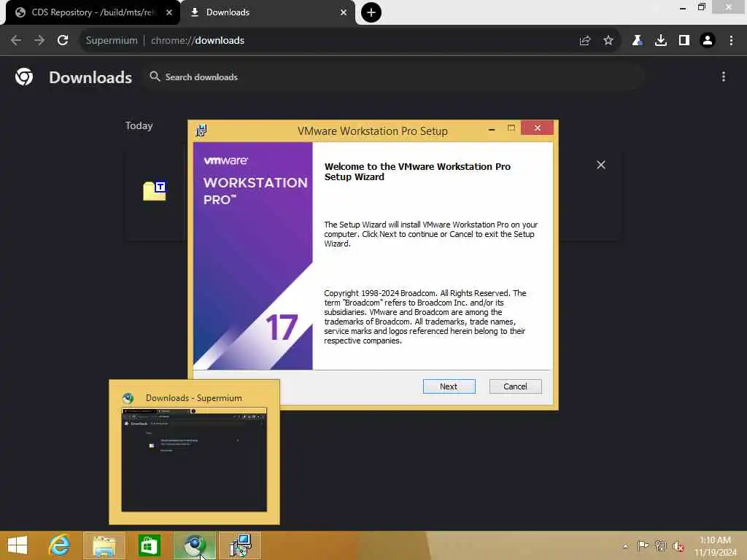Open the Downloads page more actions menu
This screenshot has height=560, width=747.
723,77
